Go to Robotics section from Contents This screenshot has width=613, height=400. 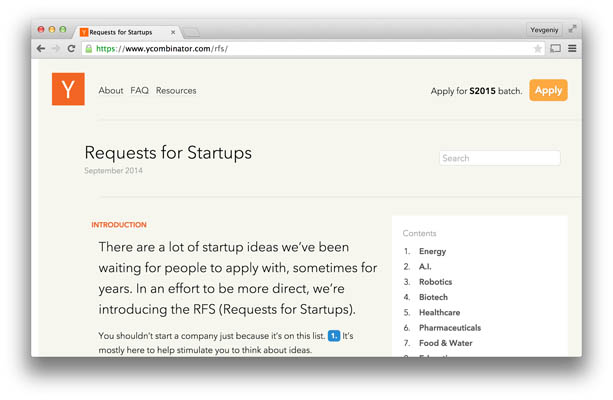pos(435,282)
